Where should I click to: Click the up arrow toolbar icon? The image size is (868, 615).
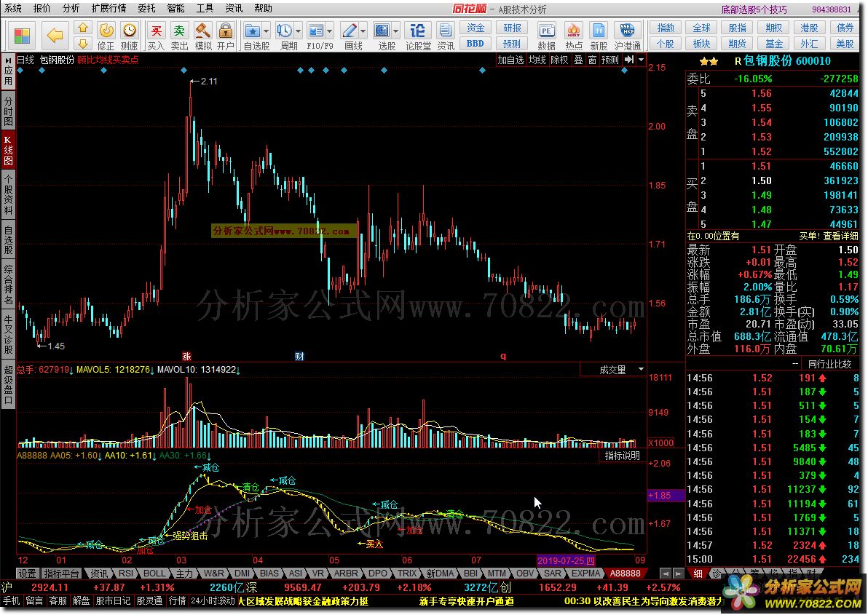(x=82, y=28)
